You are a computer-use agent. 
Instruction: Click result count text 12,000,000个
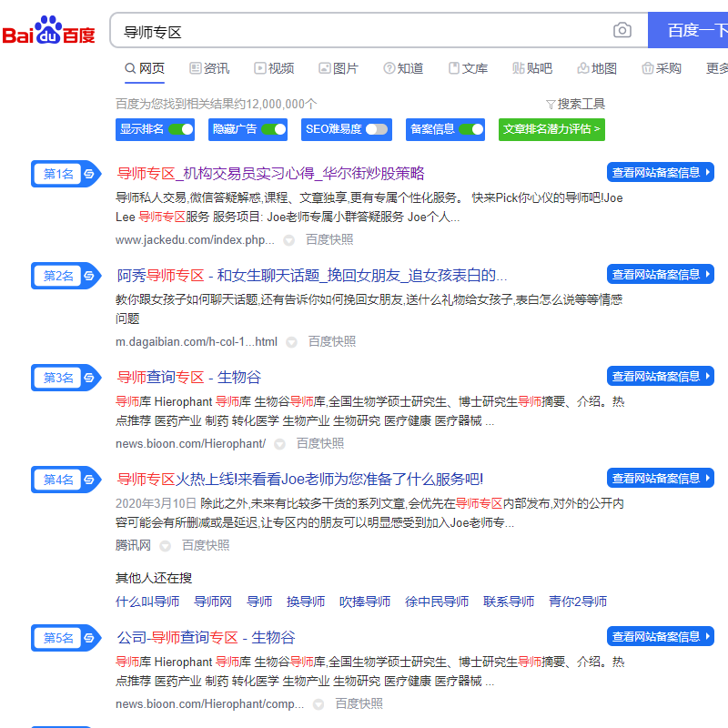pos(281,104)
